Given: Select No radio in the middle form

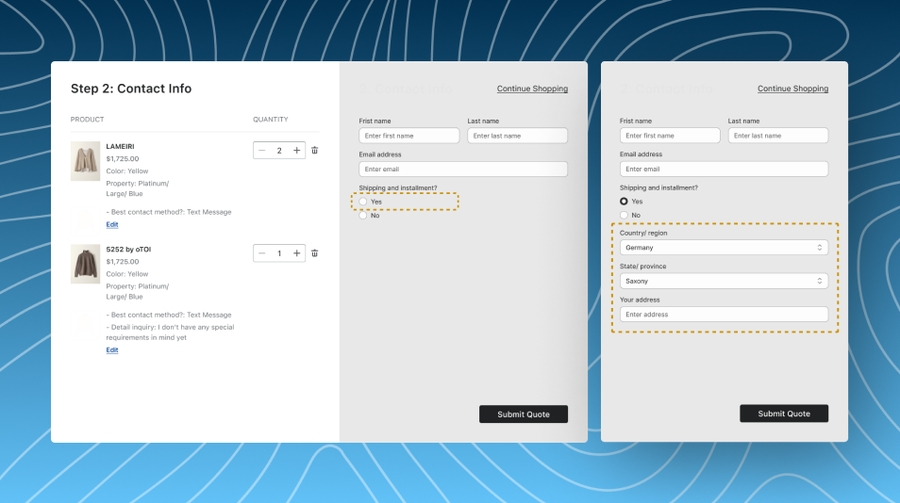Looking at the screenshot, I should [363, 215].
